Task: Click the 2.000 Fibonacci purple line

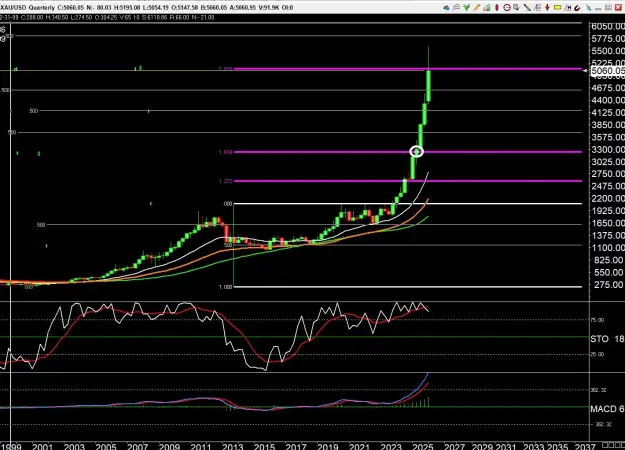Action: click(407, 69)
